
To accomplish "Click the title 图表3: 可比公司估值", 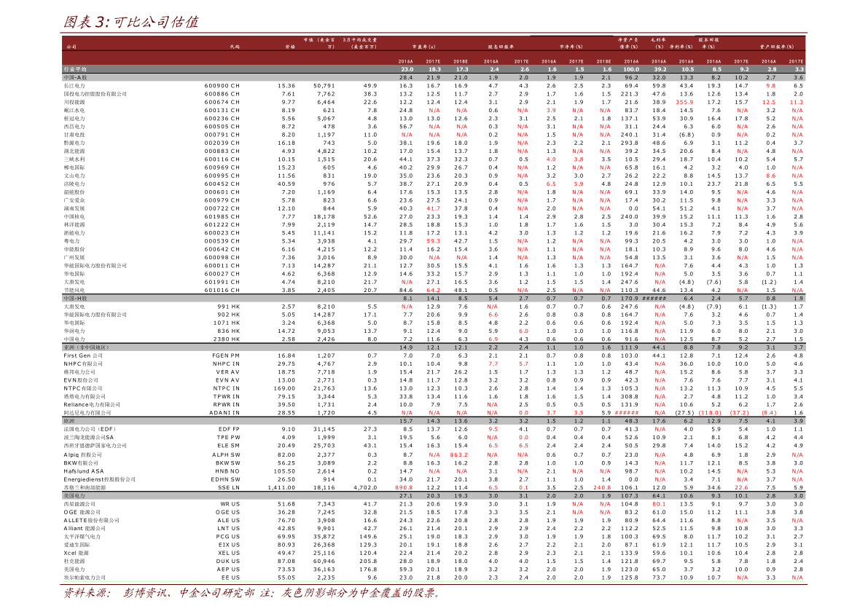I will click(x=130, y=22).
